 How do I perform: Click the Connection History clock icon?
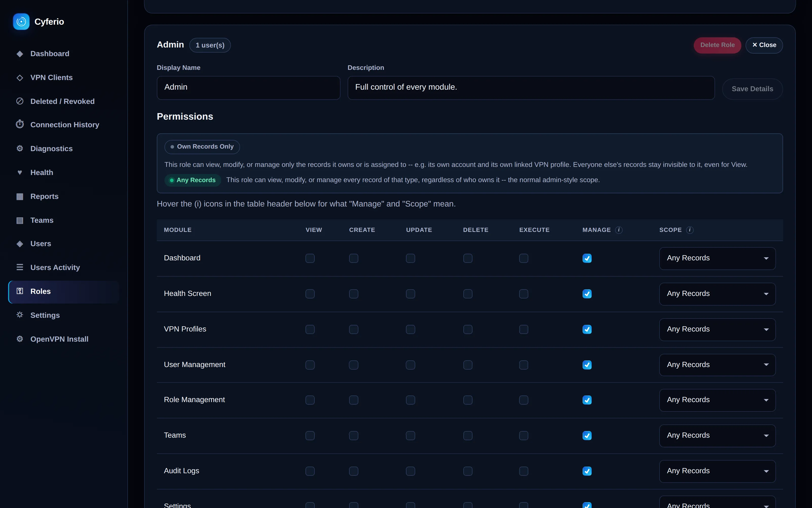[x=20, y=124]
